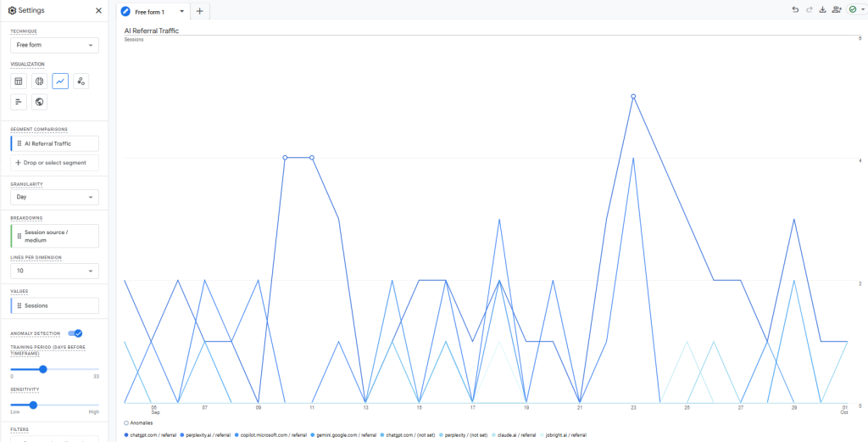The height and width of the screenshot is (442, 868).
Task: Select the Session source / medium breakdown chip
Action: 55,236
